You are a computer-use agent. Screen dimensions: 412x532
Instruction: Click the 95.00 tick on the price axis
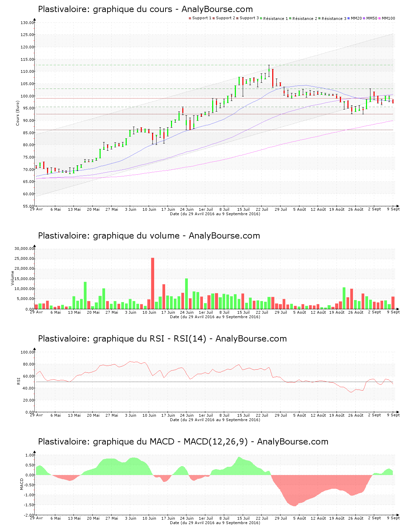pos(28,108)
